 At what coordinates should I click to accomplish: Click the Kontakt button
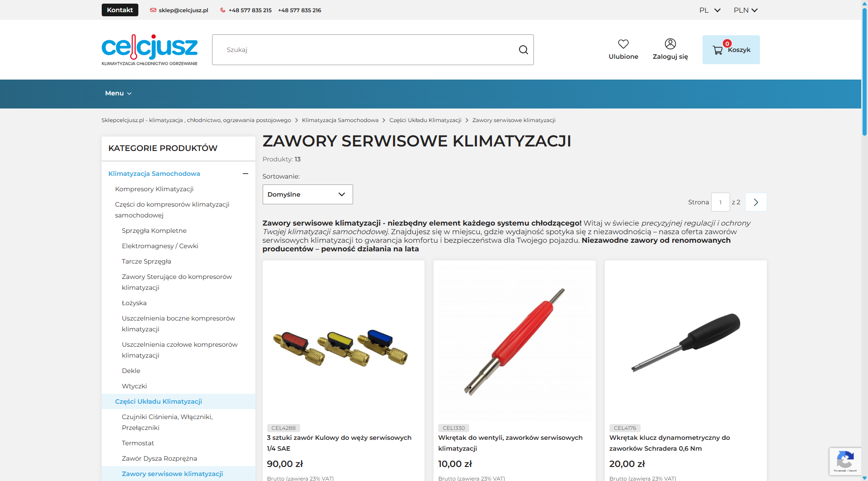[120, 10]
